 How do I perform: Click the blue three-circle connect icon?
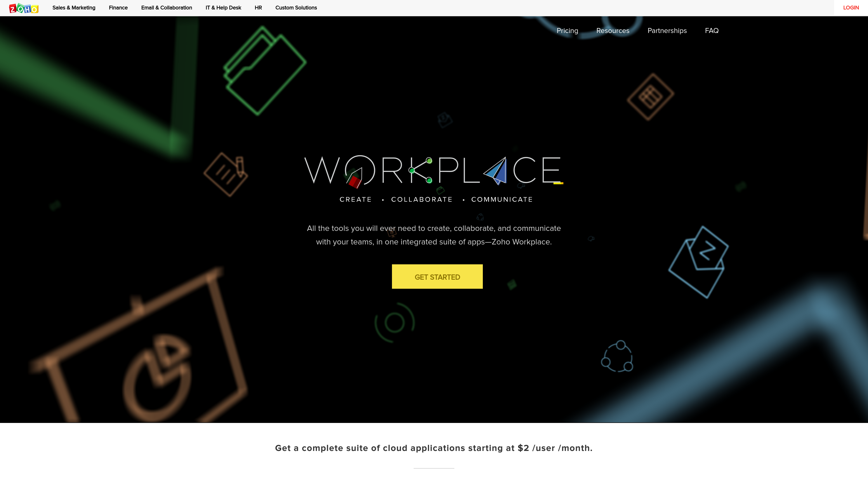point(617,356)
